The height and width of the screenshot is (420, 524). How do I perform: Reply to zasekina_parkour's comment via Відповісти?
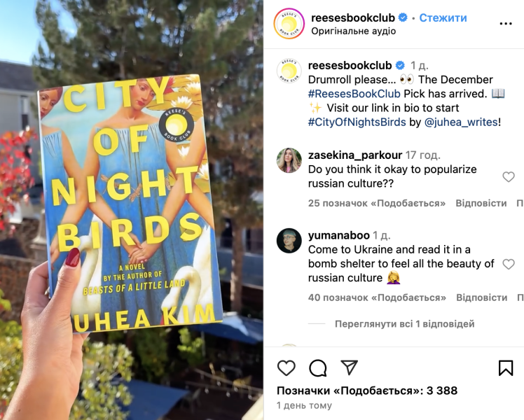coord(481,203)
